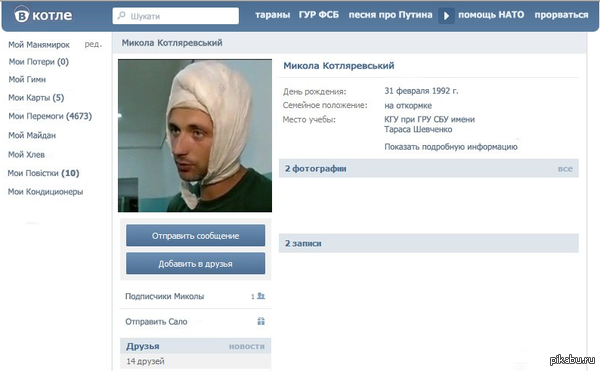Click into the Шукати search box

click(x=176, y=16)
